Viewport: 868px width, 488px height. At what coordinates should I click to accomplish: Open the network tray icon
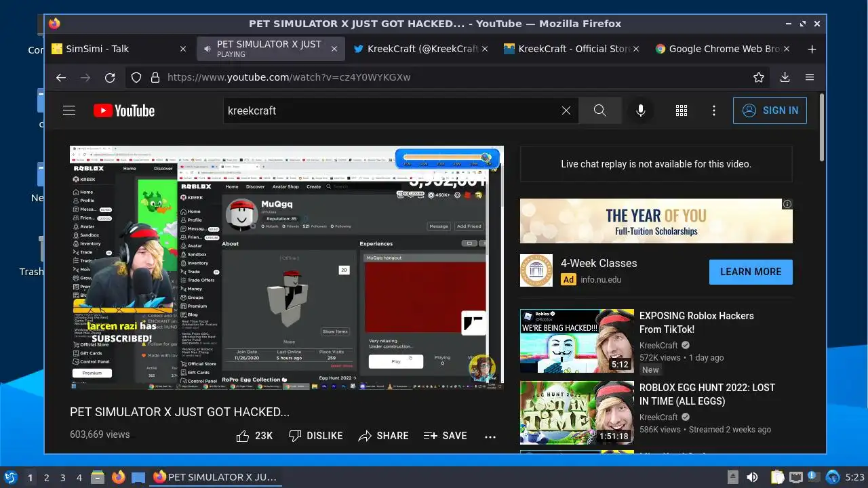tap(797, 477)
